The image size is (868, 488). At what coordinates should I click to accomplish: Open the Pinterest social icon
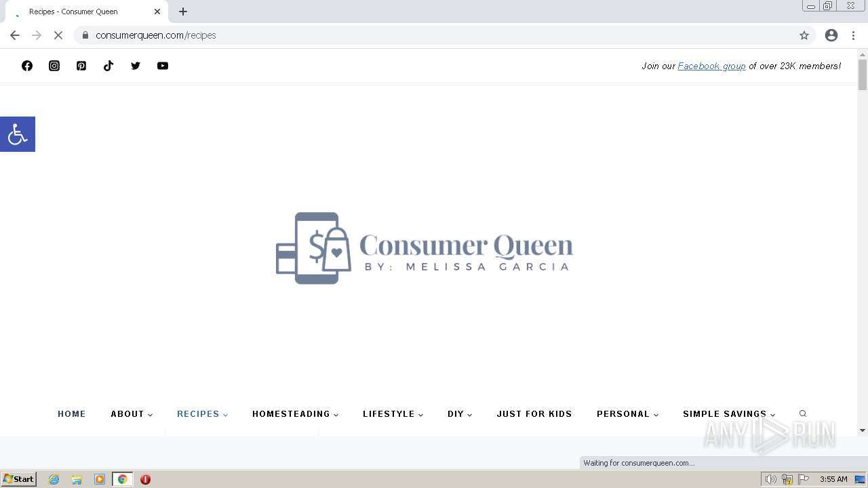click(81, 66)
